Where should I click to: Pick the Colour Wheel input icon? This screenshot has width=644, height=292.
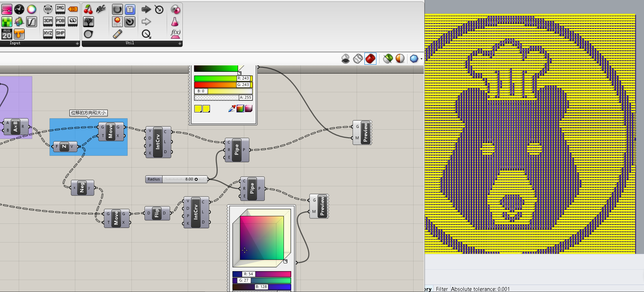[x=32, y=9]
